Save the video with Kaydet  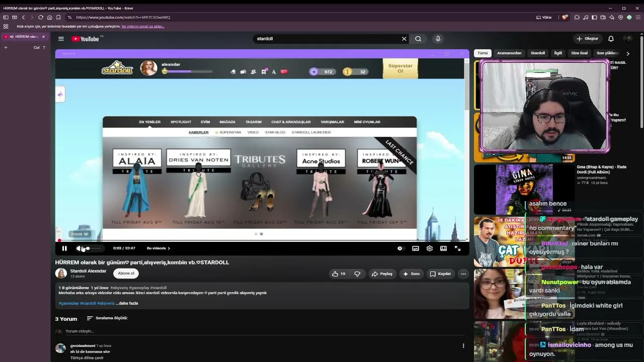[x=440, y=274]
